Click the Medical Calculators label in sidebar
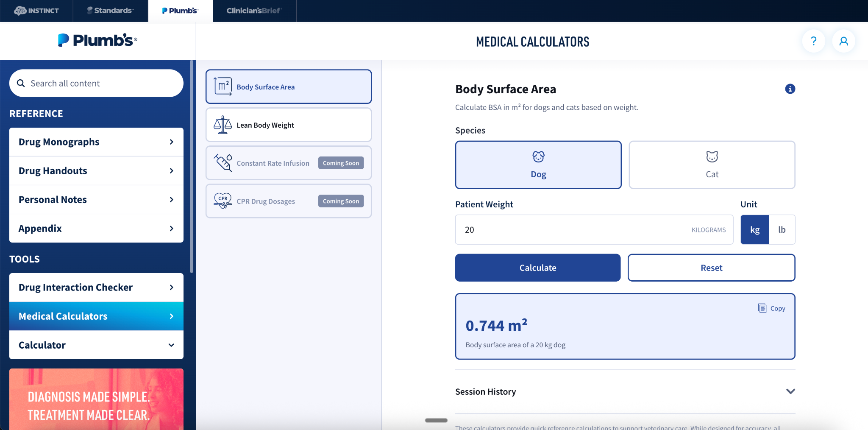868x430 pixels. click(63, 316)
